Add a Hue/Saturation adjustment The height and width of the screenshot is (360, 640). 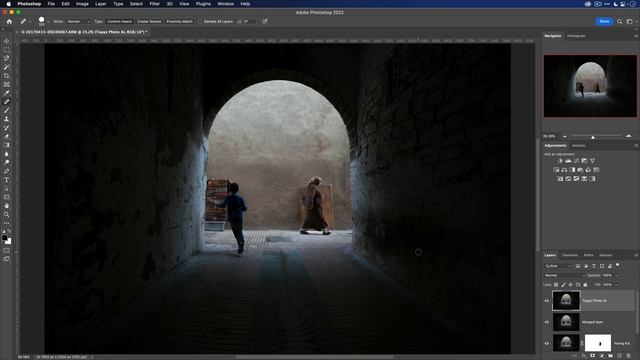coord(556,170)
